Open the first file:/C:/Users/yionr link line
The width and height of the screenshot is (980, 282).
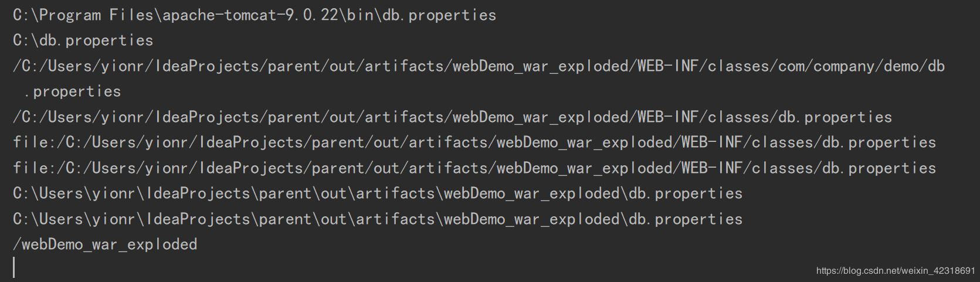[x=474, y=142]
